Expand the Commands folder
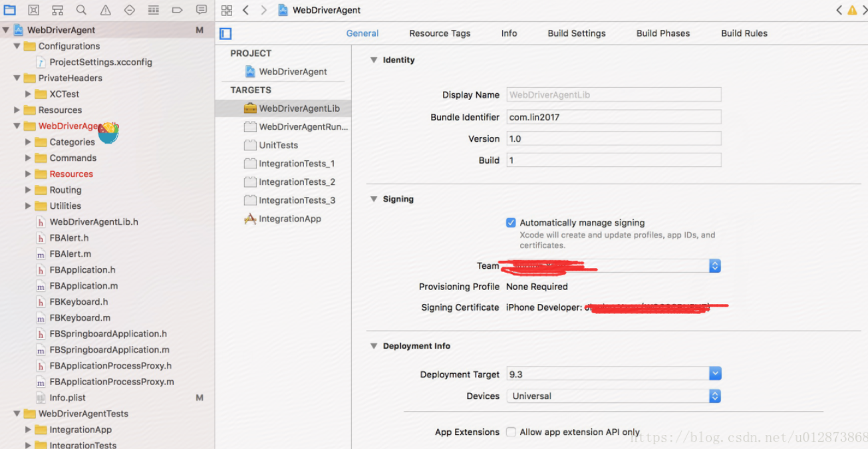This screenshot has width=868, height=449. (28, 158)
